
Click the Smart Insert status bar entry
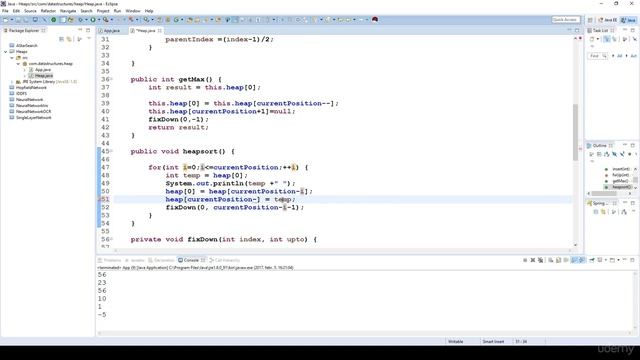pyautogui.click(x=493, y=342)
